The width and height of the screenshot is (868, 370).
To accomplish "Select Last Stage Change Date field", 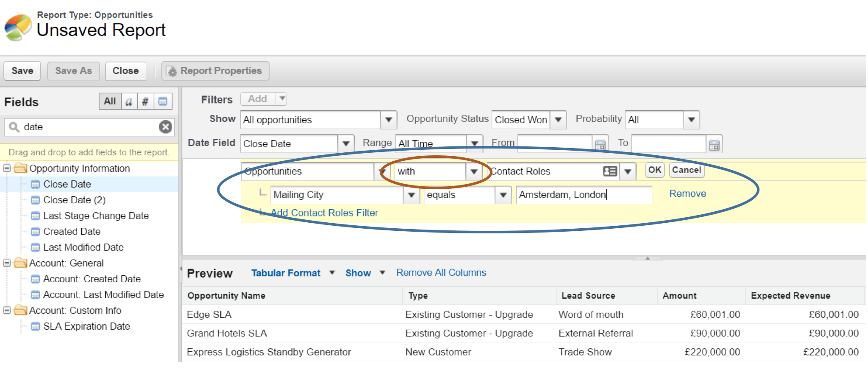I will [96, 216].
